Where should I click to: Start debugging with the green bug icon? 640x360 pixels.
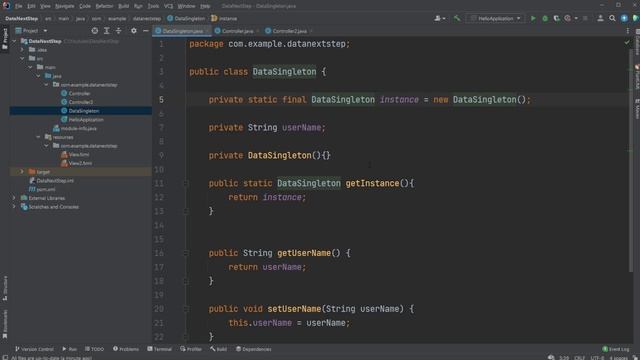545,18
